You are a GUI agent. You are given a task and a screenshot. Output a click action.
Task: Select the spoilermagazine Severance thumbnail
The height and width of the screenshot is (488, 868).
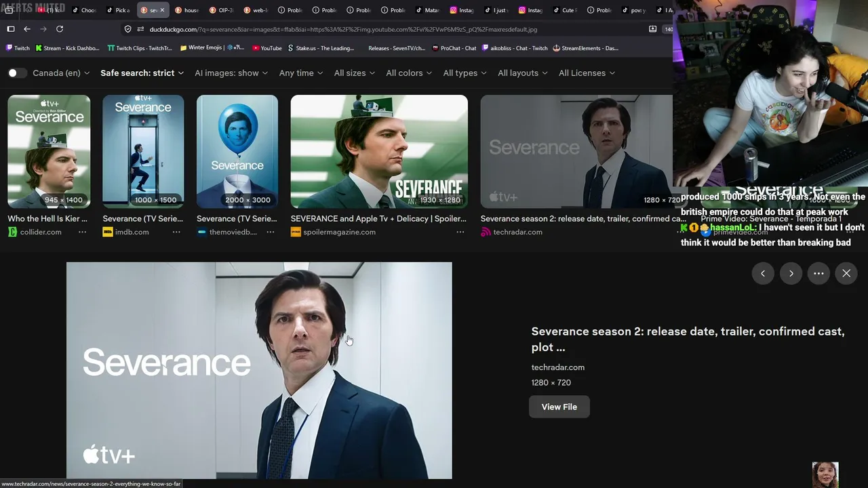coord(379,151)
